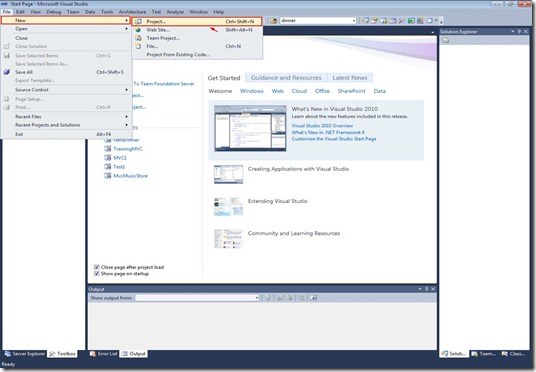Switch to the Guidance and Resources tab
536x372 pixels.
point(286,78)
